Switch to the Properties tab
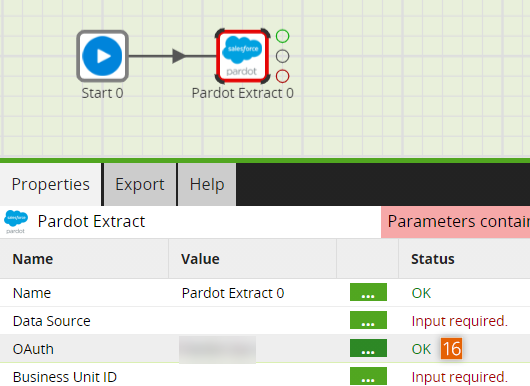The image size is (530, 386). pos(51,185)
